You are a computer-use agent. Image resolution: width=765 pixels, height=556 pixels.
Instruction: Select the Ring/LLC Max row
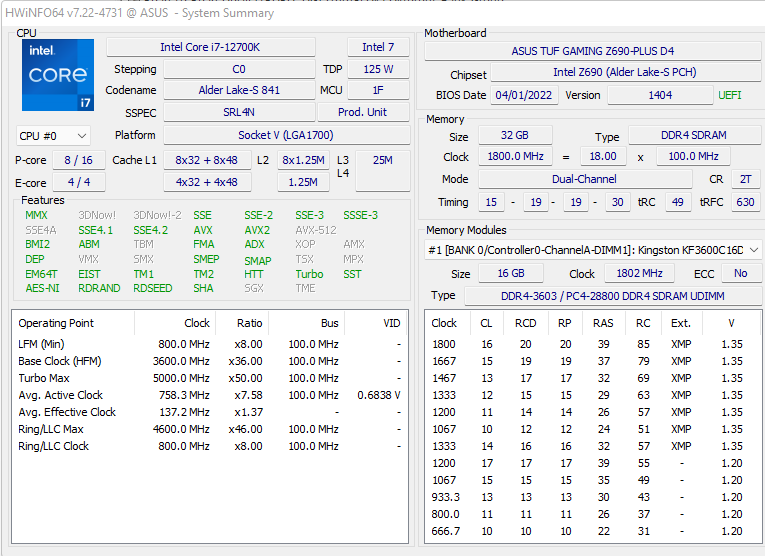(210, 429)
